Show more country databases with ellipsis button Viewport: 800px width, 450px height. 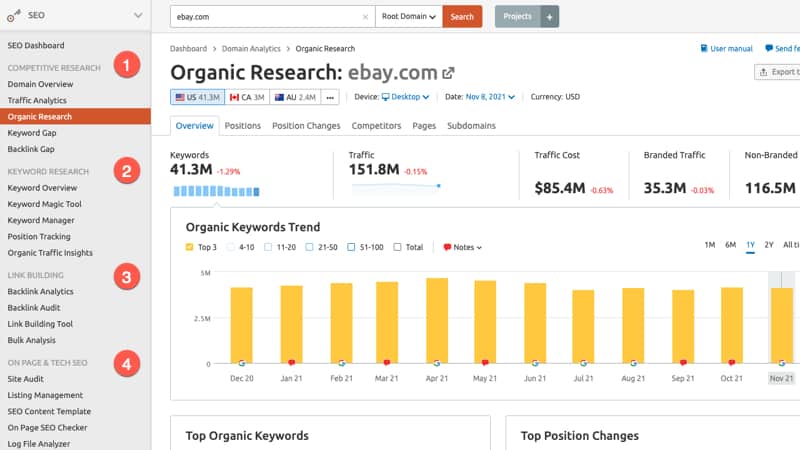coord(330,97)
